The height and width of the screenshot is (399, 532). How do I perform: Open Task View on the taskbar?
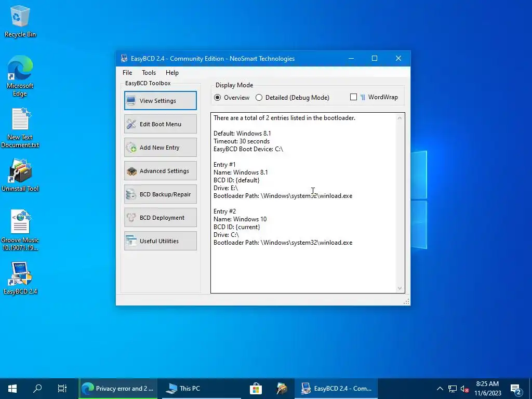point(62,389)
